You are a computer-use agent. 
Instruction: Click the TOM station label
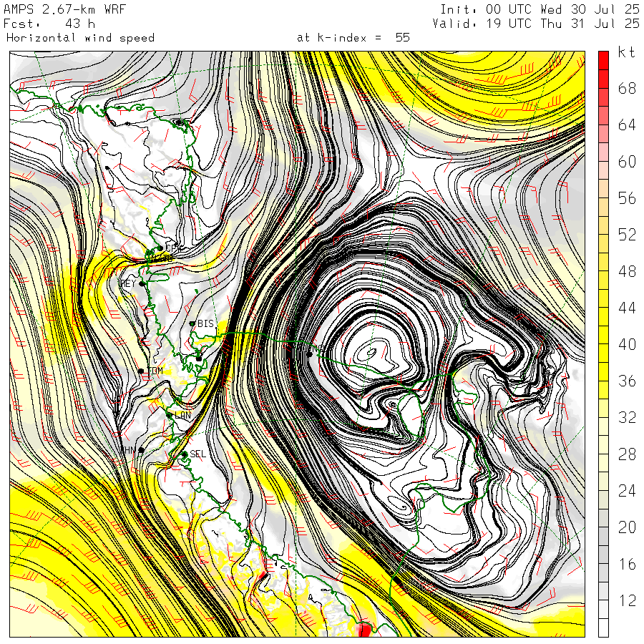(155, 371)
